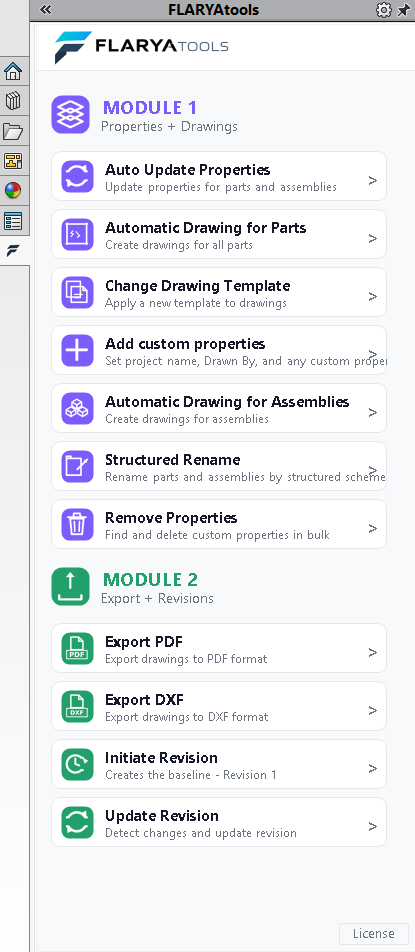Screen dimensions: 415x952
Task: Expand the Export PDF arrow
Action: pyautogui.click(x=373, y=652)
